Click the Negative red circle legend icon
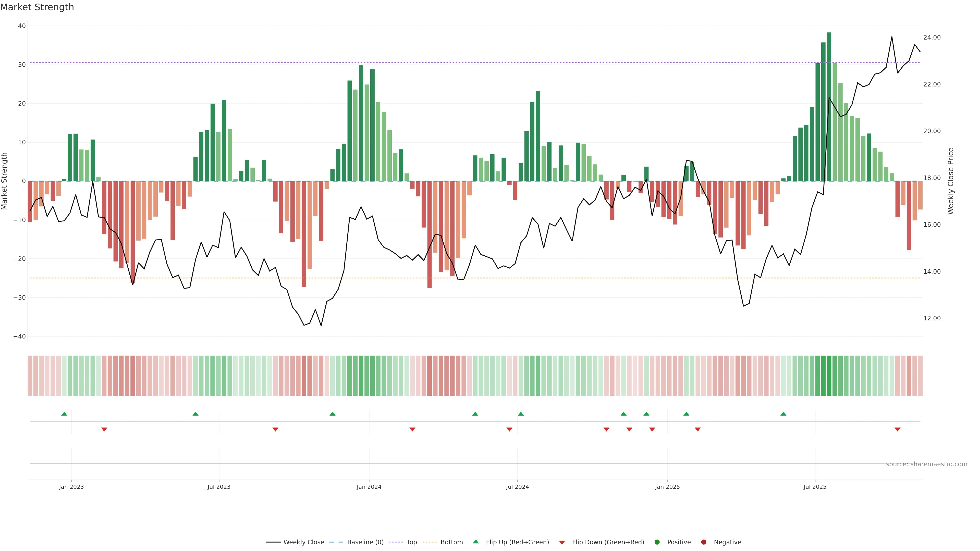This screenshot has height=551, width=980. (x=703, y=542)
